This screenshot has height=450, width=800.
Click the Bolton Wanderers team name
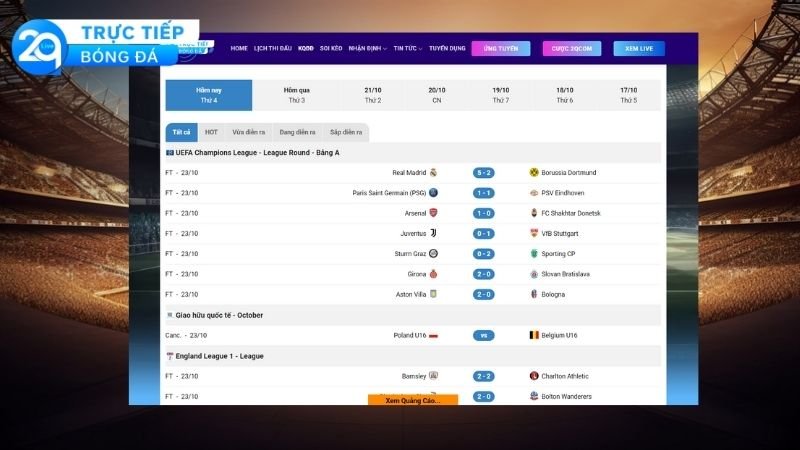point(566,396)
